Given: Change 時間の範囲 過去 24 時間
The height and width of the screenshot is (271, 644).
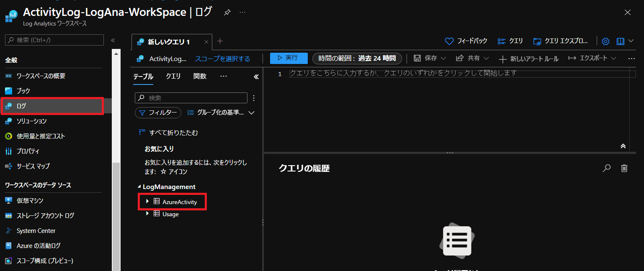Looking at the screenshot, I should (x=357, y=58).
